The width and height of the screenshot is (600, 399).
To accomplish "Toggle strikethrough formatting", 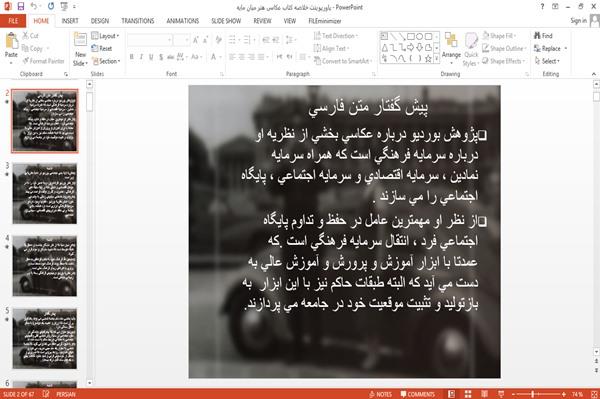I will click(x=170, y=57).
